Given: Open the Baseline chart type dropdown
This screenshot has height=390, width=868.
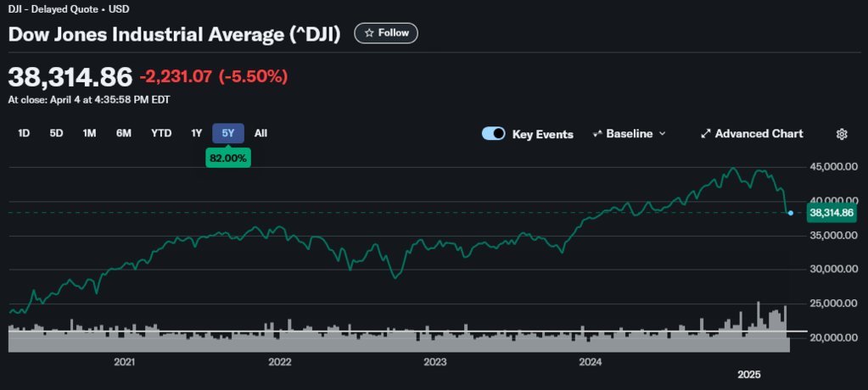Looking at the screenshot, I should pyautogui.click(x=629, y=134).
